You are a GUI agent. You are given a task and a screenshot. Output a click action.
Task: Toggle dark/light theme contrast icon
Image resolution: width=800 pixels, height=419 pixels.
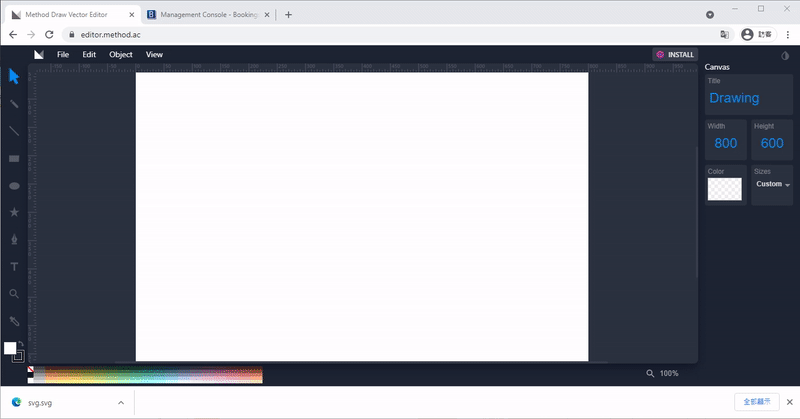(x=784, y=55)
